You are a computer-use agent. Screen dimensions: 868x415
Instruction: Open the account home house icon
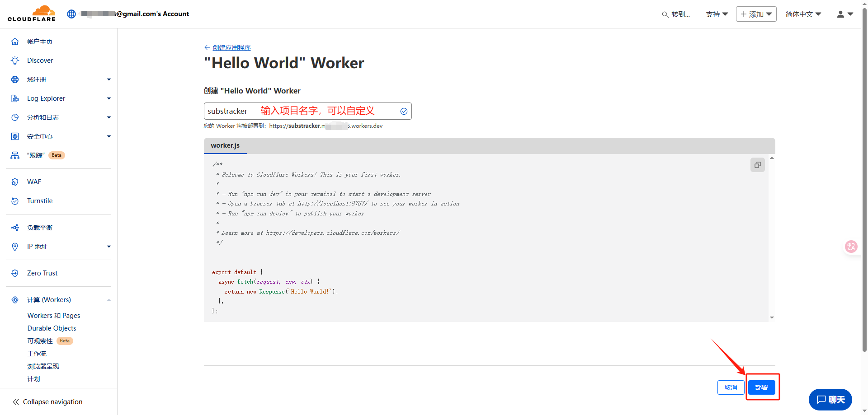(x=15, y=42)
